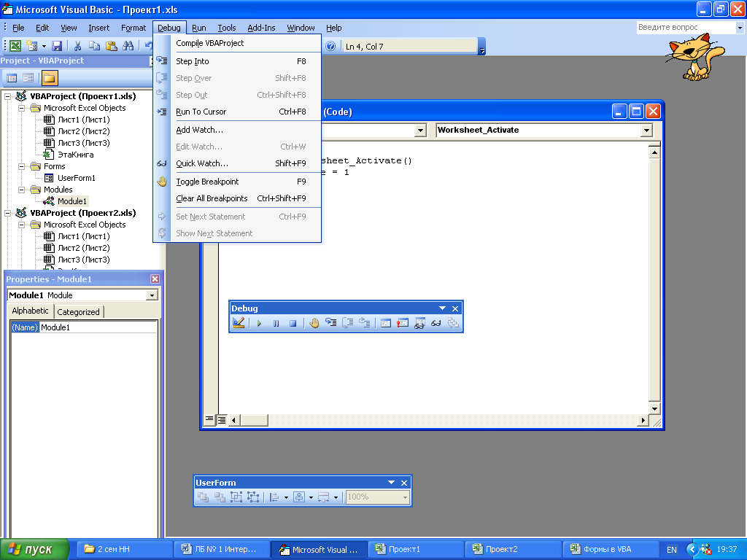Screen dimensions: 747x560
Task: Click Quick Watch glasses on Debug toolbar
Action: [436, 323]
